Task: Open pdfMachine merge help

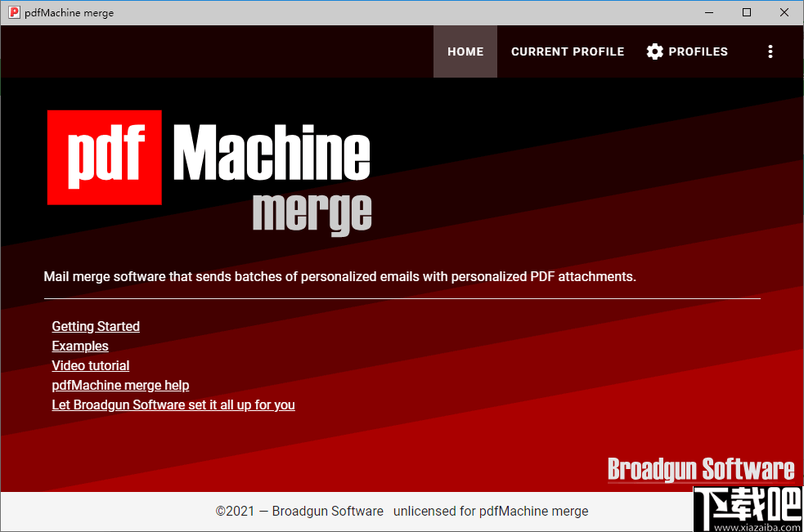Action: click(x=120, y=385)
